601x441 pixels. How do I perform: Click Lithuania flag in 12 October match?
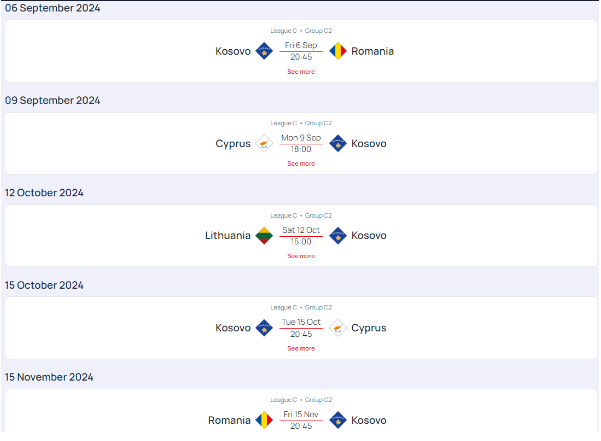pyautogui.click(x=264, y=236)
